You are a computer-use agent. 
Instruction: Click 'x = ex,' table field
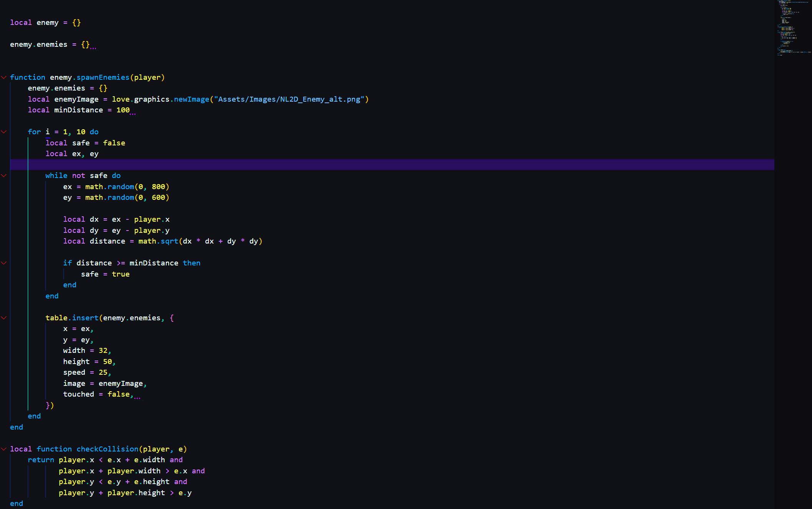click(78, 329)
